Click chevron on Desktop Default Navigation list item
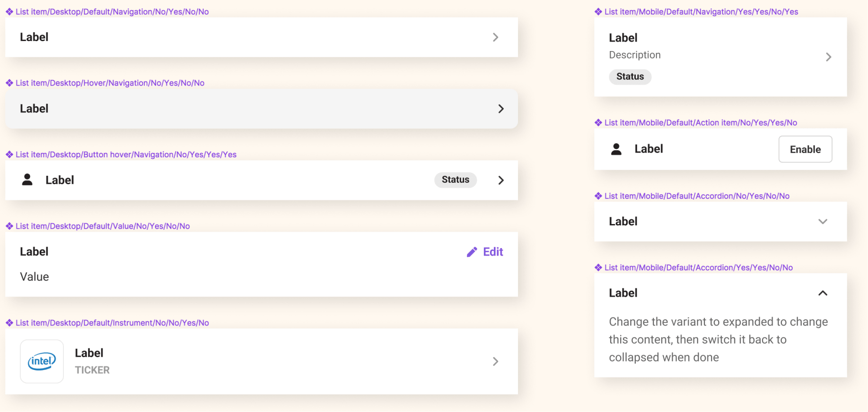This screenshot has width=868, height=412. [x=495, y=37]
